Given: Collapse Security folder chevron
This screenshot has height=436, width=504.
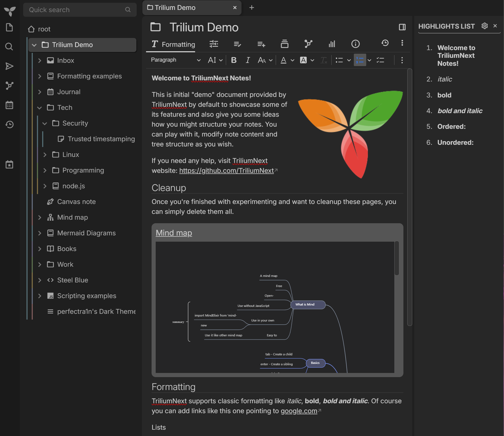Looking at the screenshot, I should pos(45,123).
